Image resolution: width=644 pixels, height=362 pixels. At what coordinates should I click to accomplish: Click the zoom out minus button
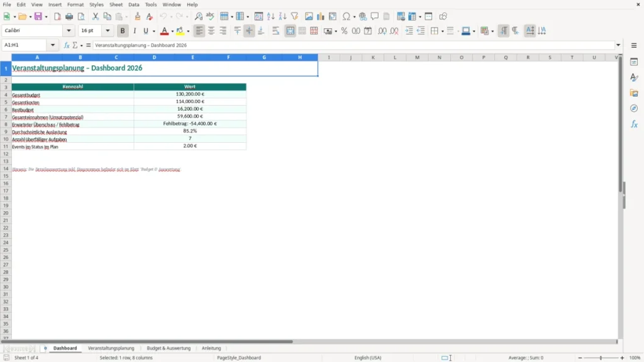point(580,358)
